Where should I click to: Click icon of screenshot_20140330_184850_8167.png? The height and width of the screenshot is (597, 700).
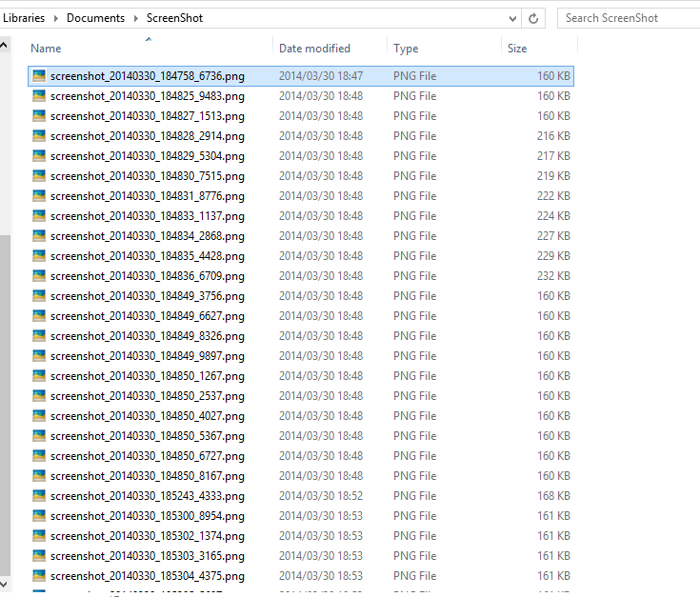[x=39, y=476]
